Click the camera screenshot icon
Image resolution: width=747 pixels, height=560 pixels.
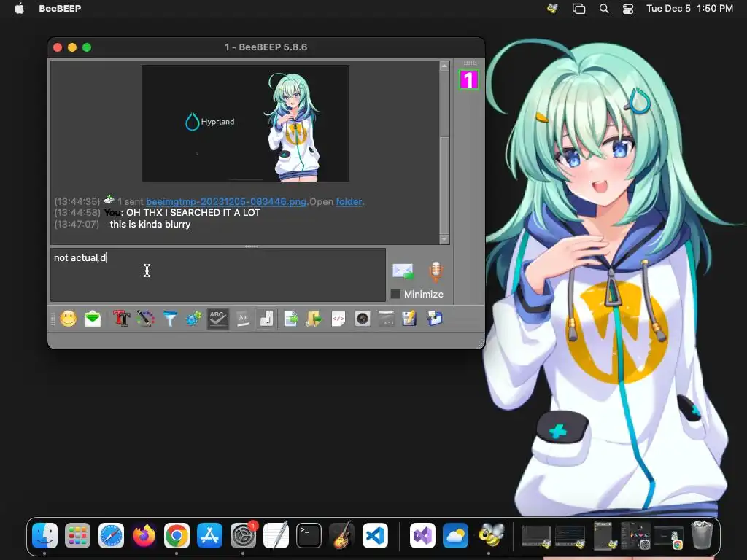363,319
